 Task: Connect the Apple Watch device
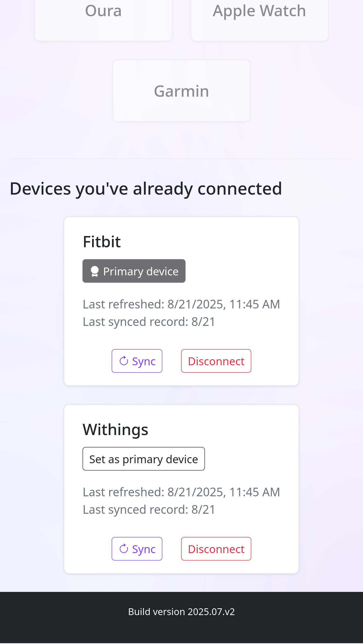(259, 10)
